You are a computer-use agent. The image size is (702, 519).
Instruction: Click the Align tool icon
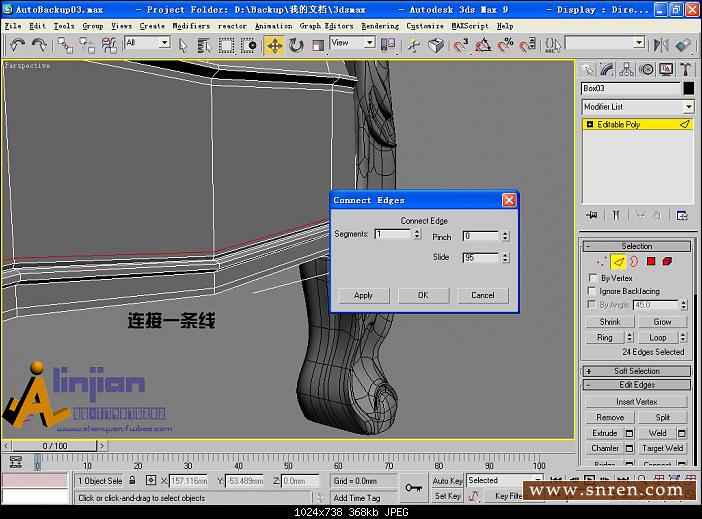pos(683,45)
